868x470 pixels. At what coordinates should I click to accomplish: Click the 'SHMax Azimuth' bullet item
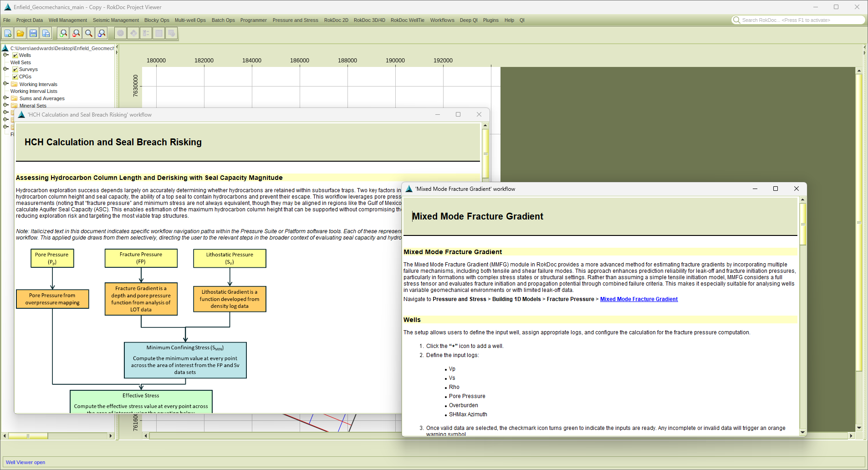(468, 414)
